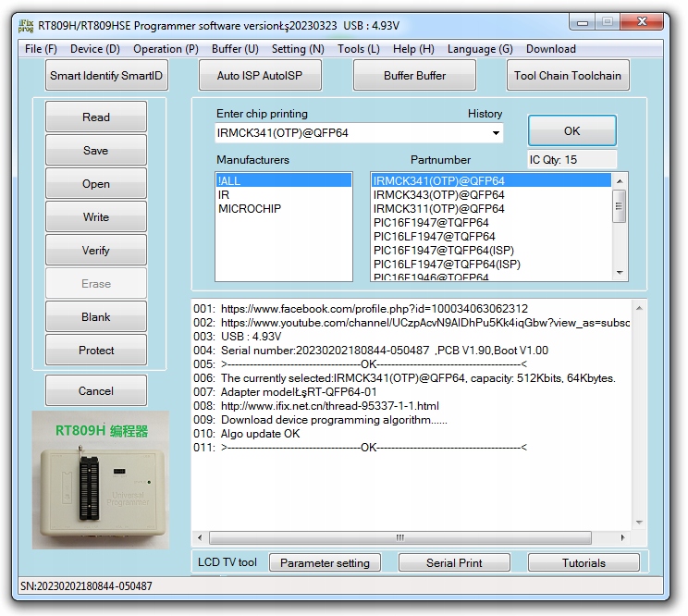
Task: Click log line 010 Algo update OK
Action: tap(247, 434)
